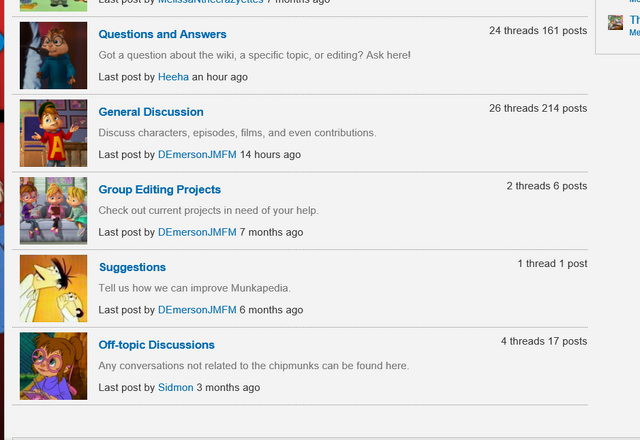
Task: Open Heeha's user profile link
Action: click(173, 77)
